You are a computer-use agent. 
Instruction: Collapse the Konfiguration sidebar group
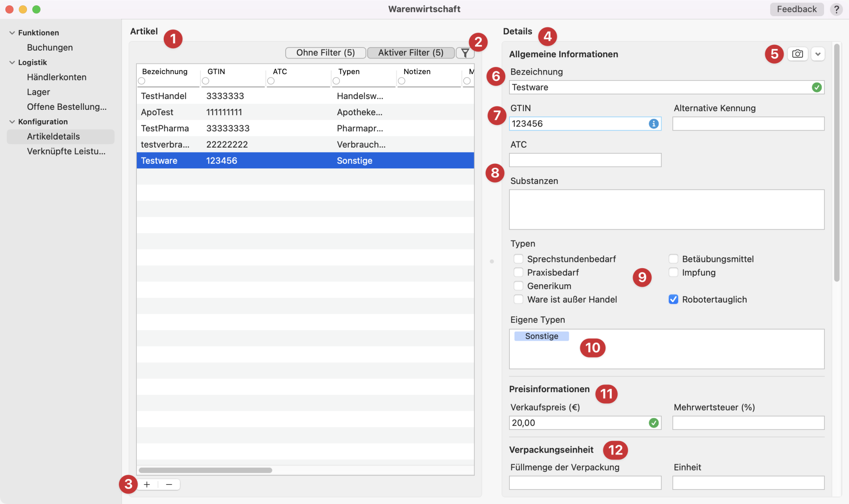click(12, 122)
